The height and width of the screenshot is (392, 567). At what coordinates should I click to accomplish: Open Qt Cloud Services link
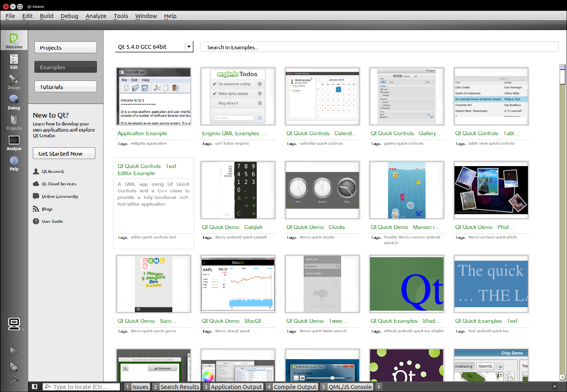tap(59, 184)
